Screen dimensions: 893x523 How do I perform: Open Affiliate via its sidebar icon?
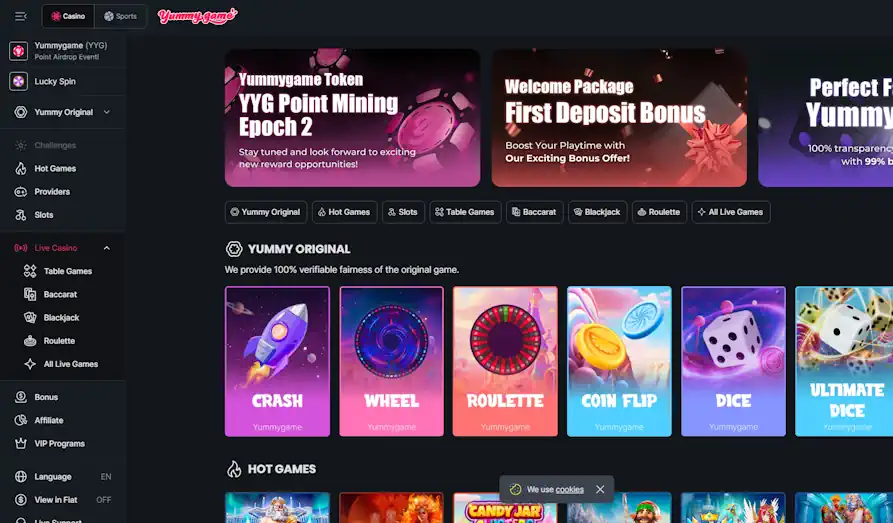point(21,420)
